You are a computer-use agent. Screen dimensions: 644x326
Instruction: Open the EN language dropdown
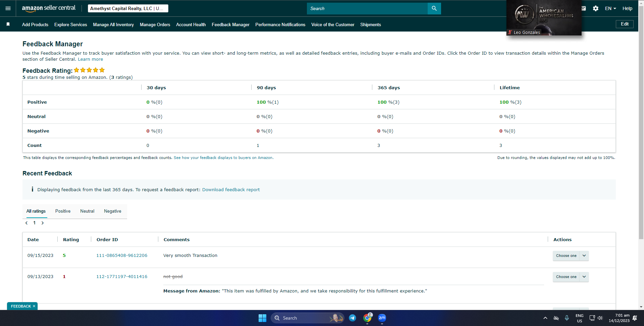coord(610,8)
